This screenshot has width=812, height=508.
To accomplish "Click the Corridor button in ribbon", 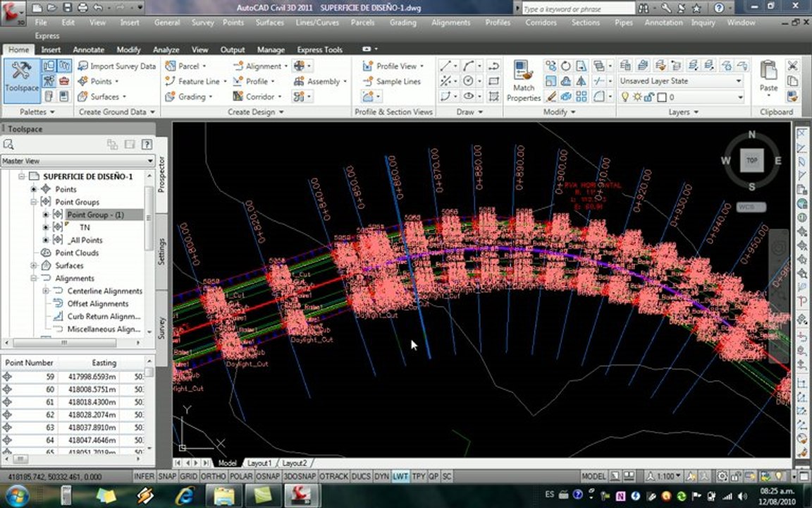I will pos(256,97).
